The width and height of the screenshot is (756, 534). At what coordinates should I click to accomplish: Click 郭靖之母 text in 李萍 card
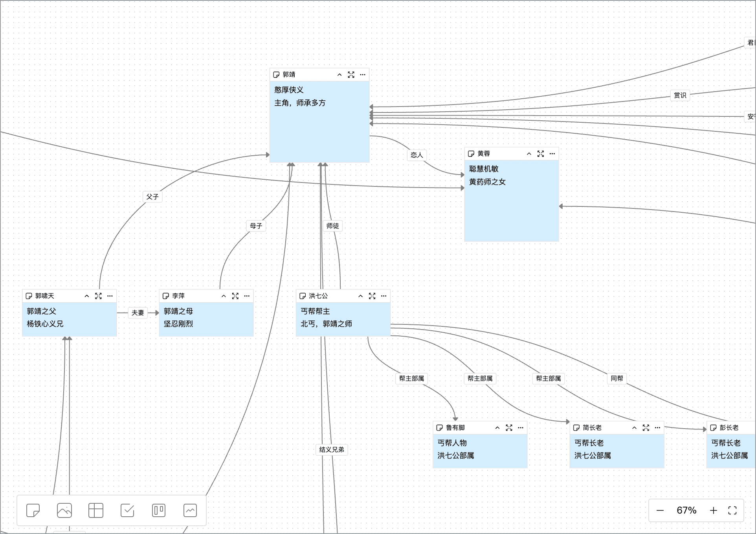178,311
